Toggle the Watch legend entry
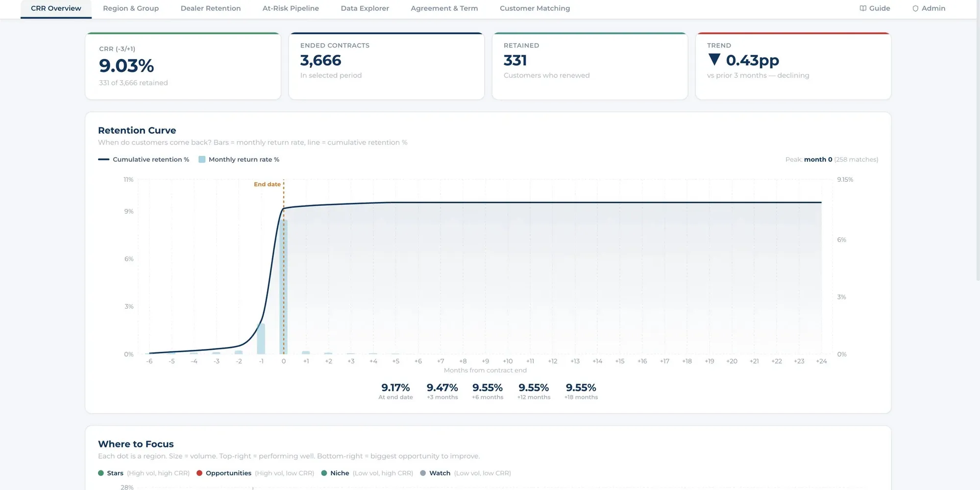The image size is (980, 490). pyautogui.click(x=465, y=473)
